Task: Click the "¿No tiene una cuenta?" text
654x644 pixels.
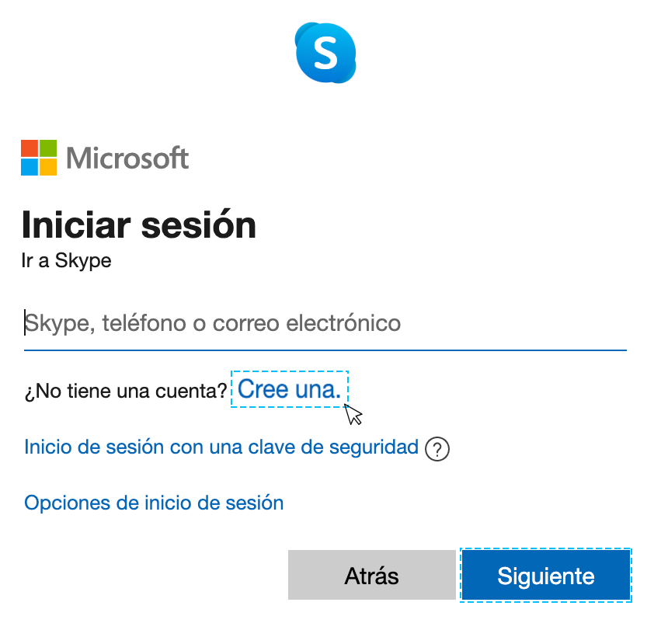Action: coord(125,391)
